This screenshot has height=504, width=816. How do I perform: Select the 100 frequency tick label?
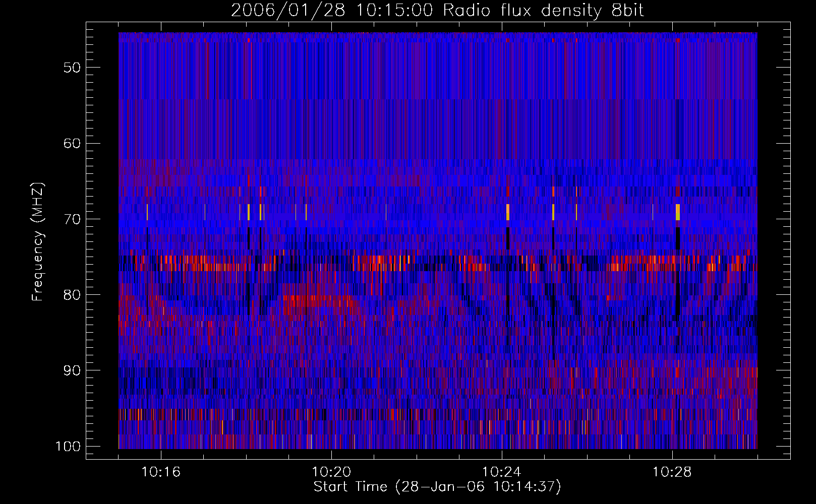pos(68,447)
